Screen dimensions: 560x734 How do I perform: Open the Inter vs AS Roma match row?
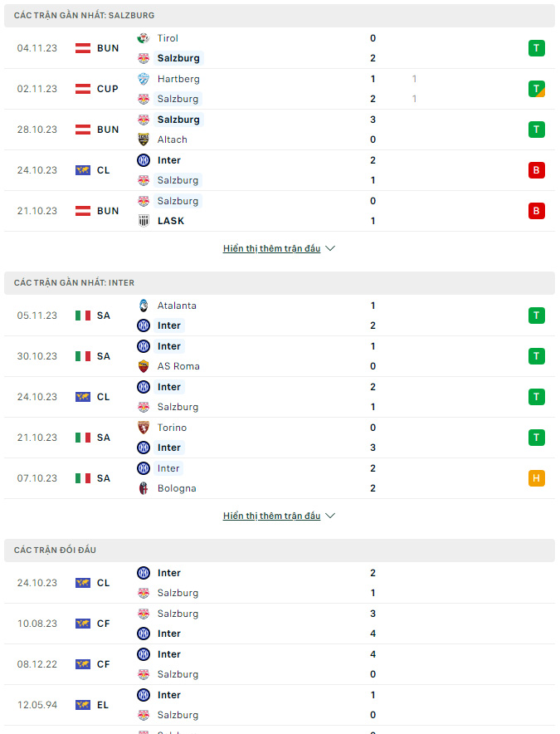(280, 356)
